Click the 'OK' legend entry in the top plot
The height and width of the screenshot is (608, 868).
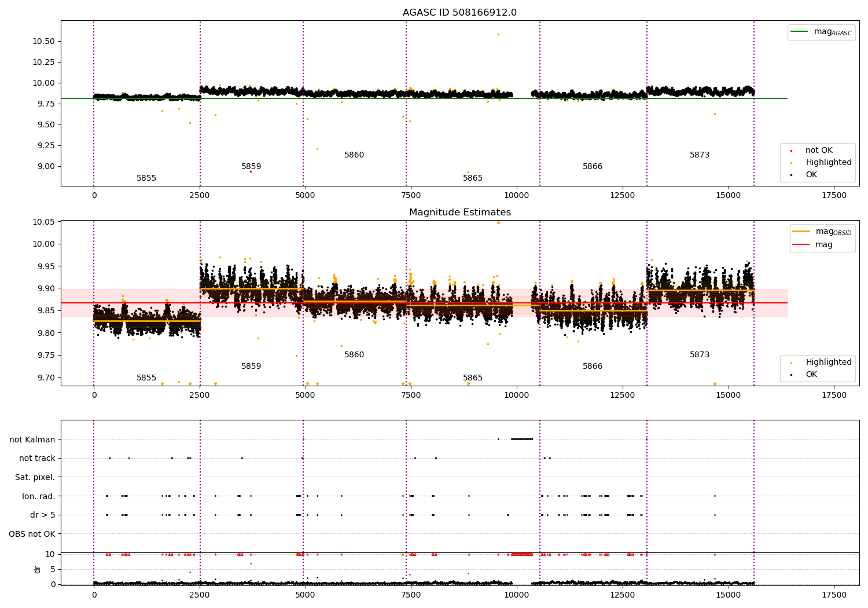(804, 174)
